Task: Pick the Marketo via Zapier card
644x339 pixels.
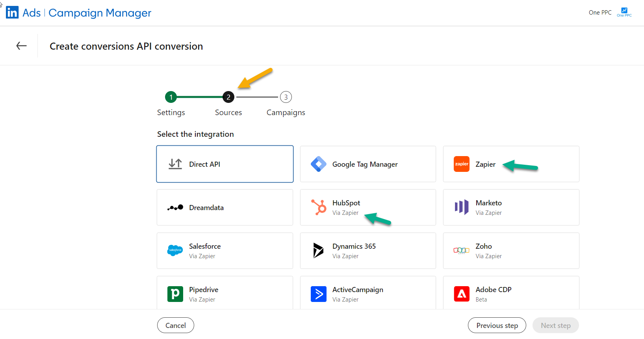Action: tap(511, 207)
